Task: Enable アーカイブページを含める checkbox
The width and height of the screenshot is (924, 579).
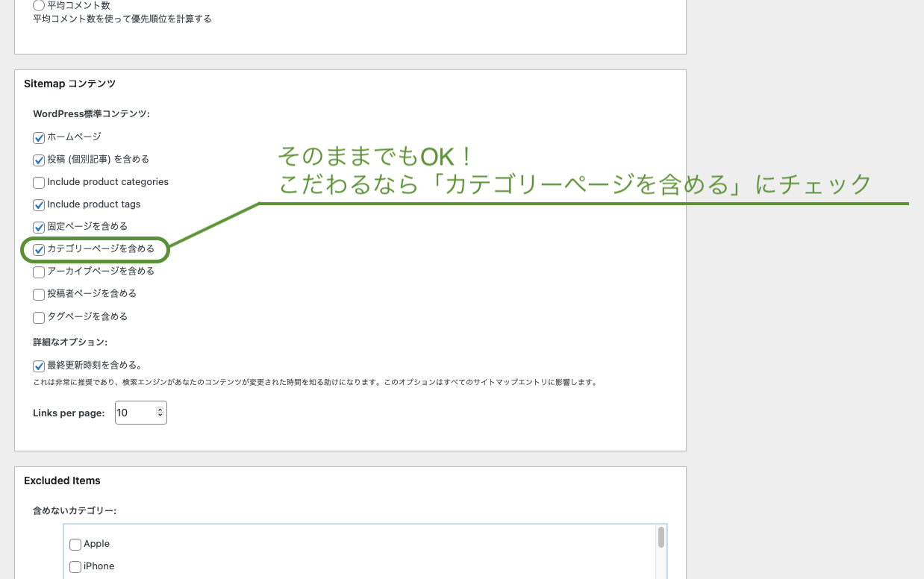Action: tap(39, 272)
